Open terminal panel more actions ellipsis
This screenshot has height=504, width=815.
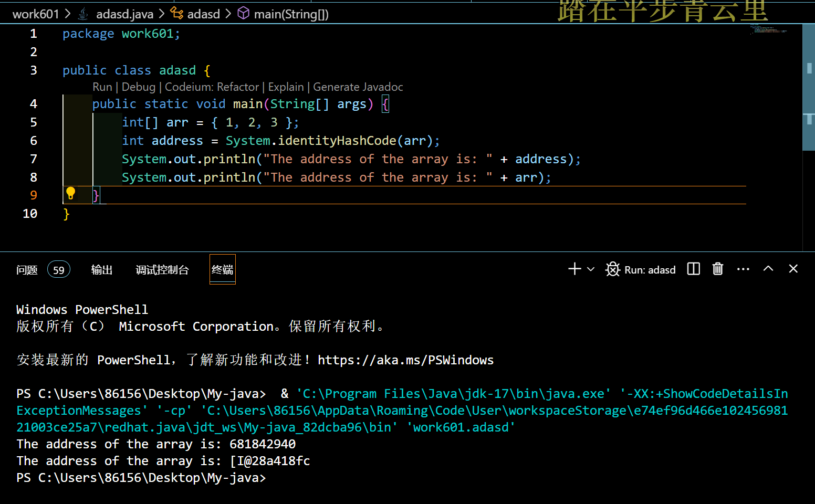tap(743, 269)
